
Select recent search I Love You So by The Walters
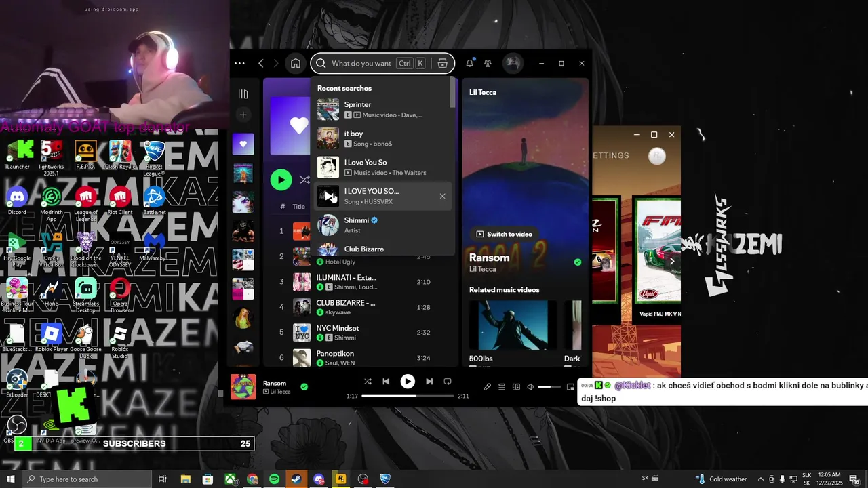[381, 167]
